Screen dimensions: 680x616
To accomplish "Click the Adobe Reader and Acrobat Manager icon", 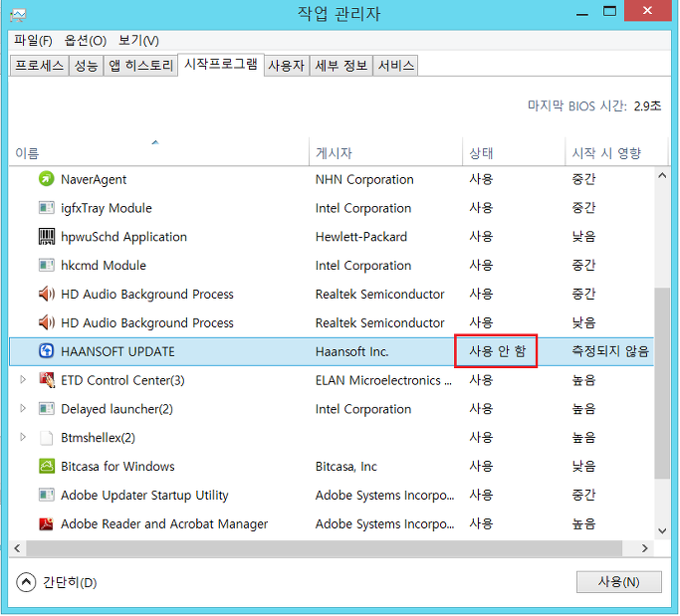I will coord(47,523).
